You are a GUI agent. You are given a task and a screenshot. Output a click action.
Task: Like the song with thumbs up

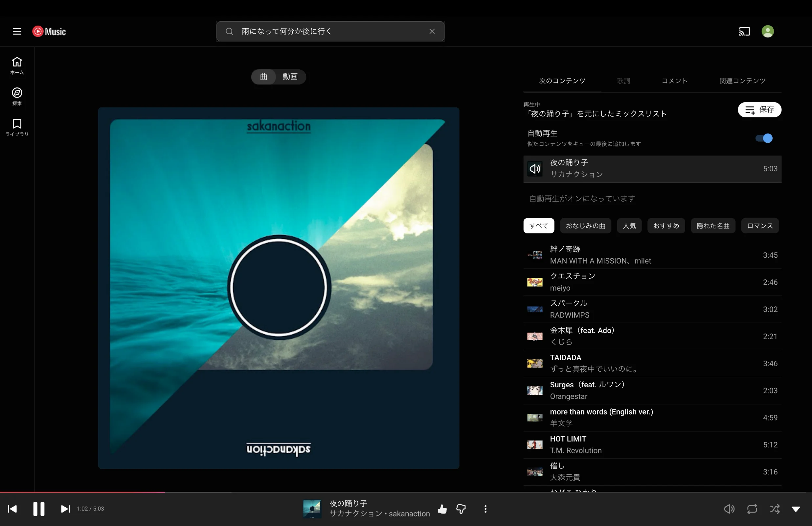pyautogui.click(x=442, y=509)
